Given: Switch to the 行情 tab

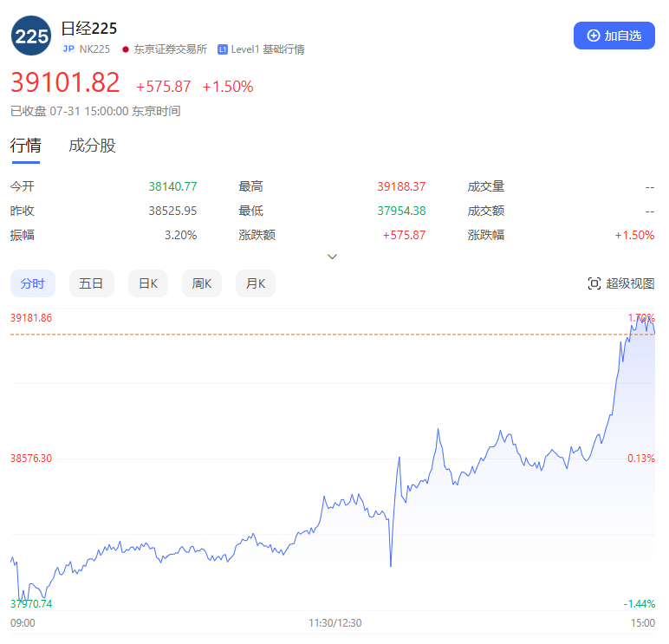Looking at the screenshot, I should (25, 146).
